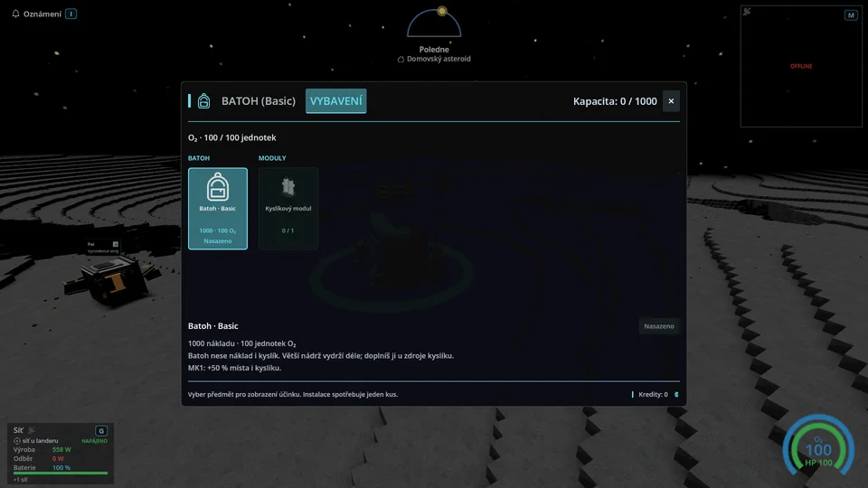Click the Kapacita: 0 / 1000 readout
868x488 pixels.
pyautogui.click(x=615, y=101)
